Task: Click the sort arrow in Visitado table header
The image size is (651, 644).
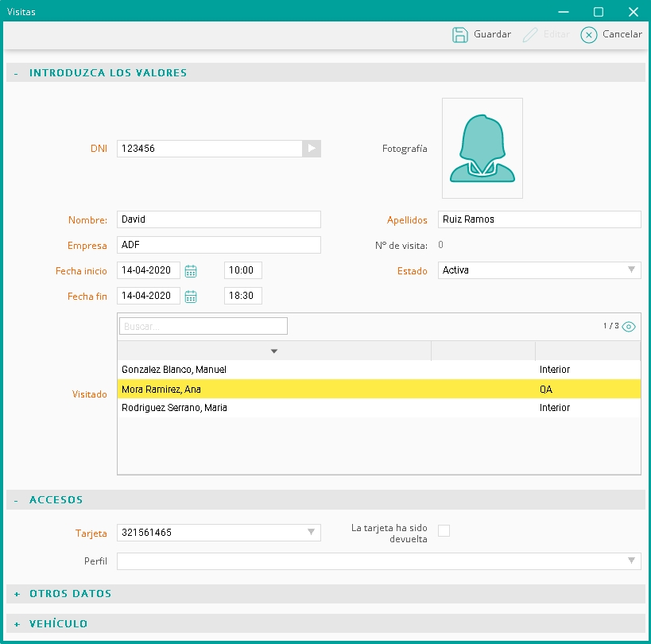Action: (274, 351)
